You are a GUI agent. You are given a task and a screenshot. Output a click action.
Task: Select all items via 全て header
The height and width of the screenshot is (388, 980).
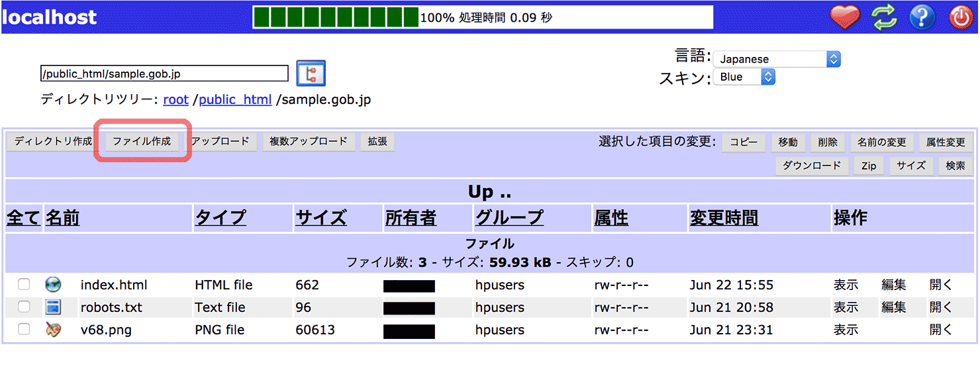click(23, 218)
